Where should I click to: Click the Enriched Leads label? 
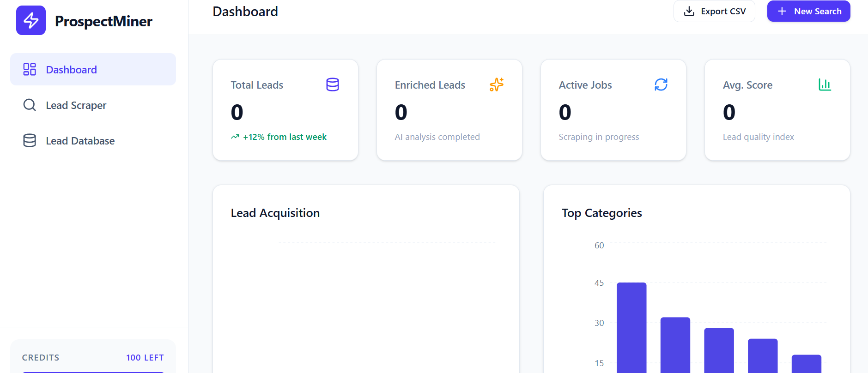(x=430, y=85)
